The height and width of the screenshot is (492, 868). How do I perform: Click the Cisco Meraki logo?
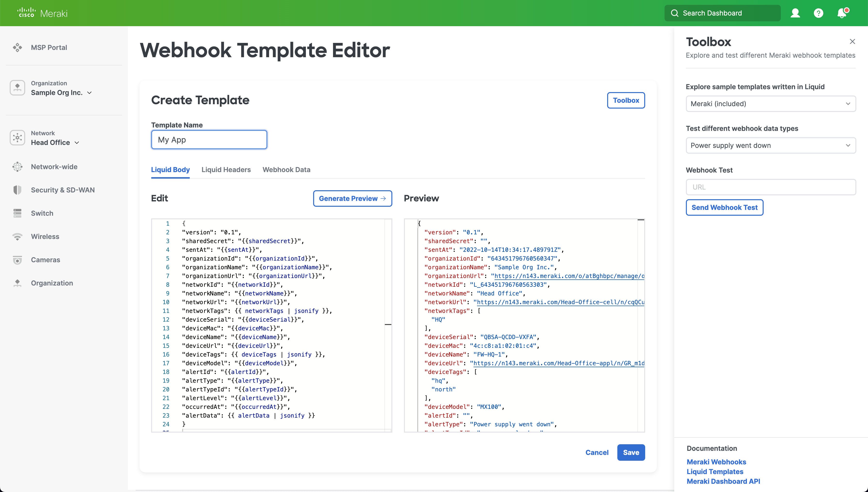click(42, 13)
